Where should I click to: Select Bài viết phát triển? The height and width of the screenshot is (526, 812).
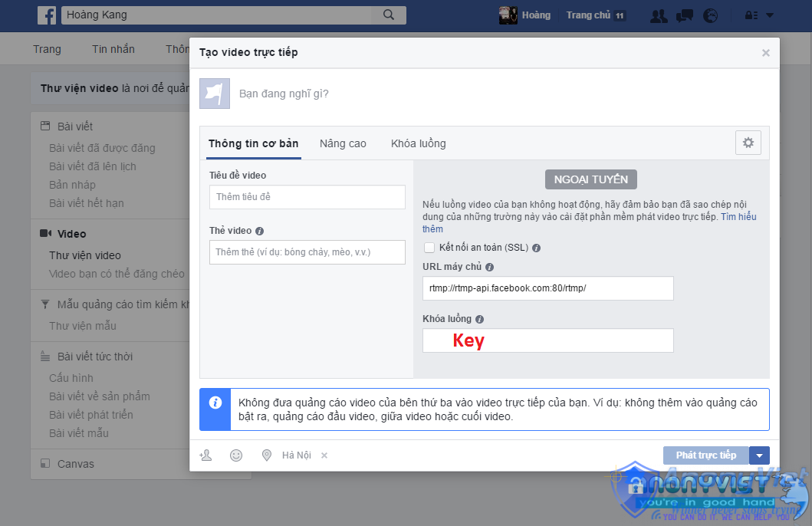pos(91,415)
